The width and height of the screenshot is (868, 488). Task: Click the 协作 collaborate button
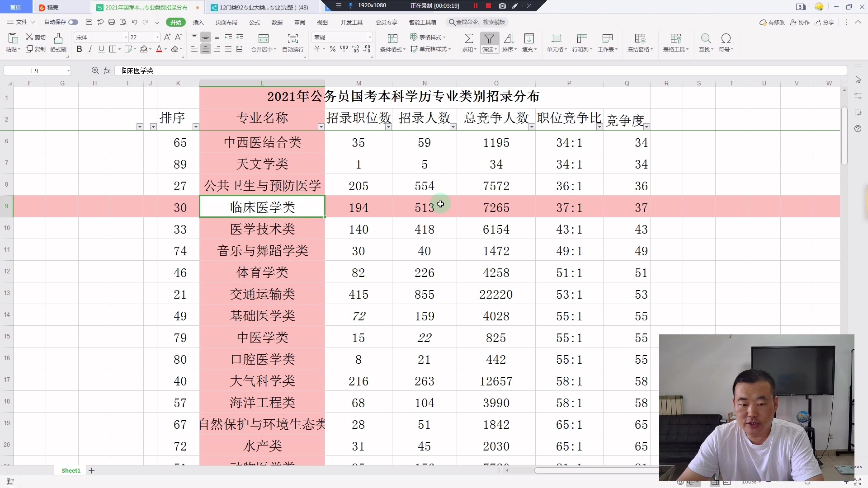pyautogui.click(x=800, y=22)
